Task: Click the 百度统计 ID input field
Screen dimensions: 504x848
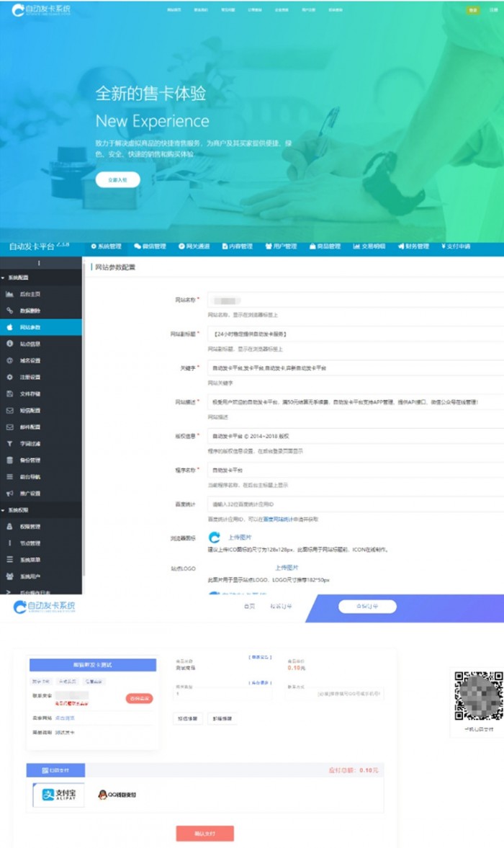Action: click(354, 504)
